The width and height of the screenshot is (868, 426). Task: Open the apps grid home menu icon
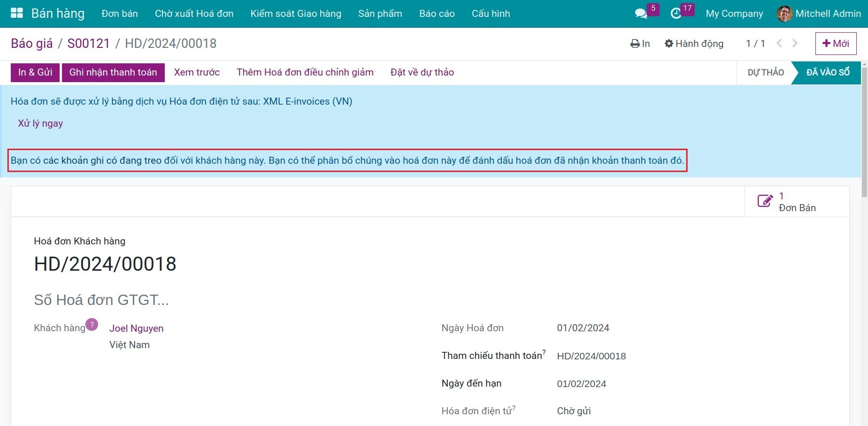[x=17, y=13]
